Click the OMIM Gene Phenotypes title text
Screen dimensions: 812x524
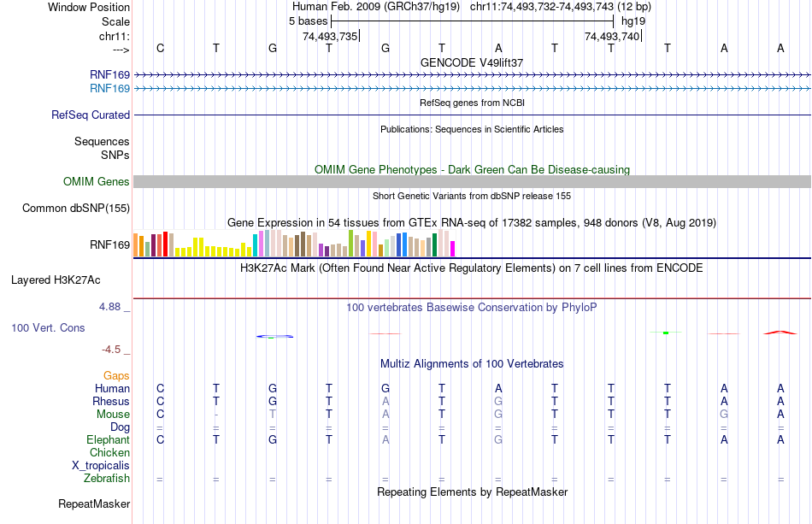tap(472, 170)
